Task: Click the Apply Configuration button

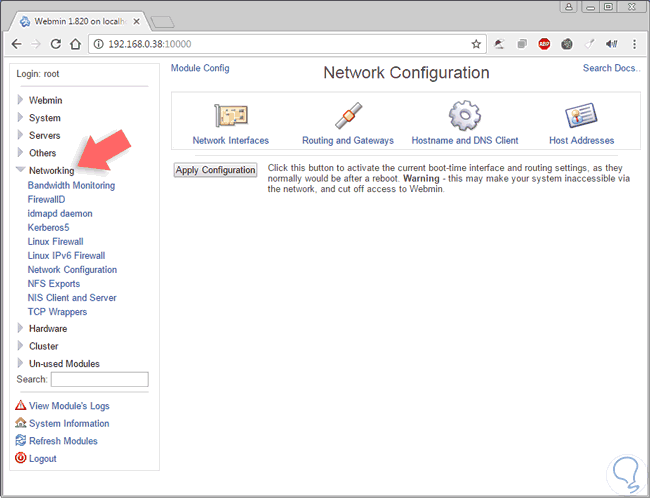Action: 215,170
